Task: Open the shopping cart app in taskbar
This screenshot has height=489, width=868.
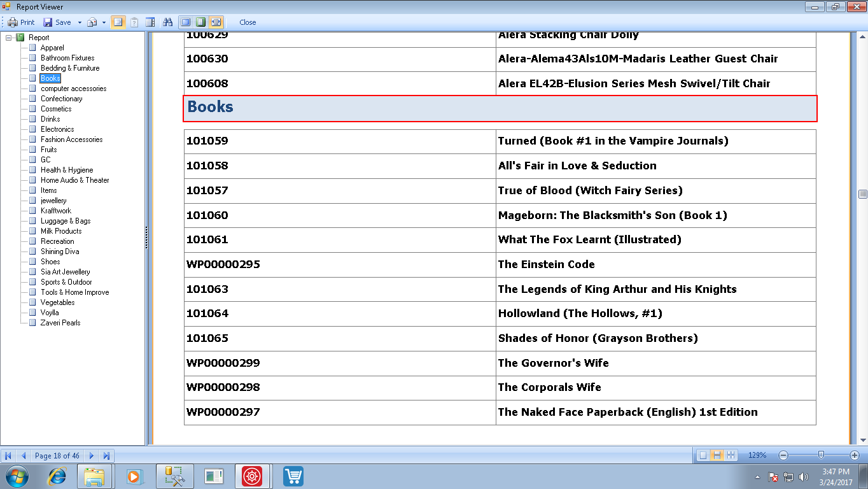Action: 293,476
